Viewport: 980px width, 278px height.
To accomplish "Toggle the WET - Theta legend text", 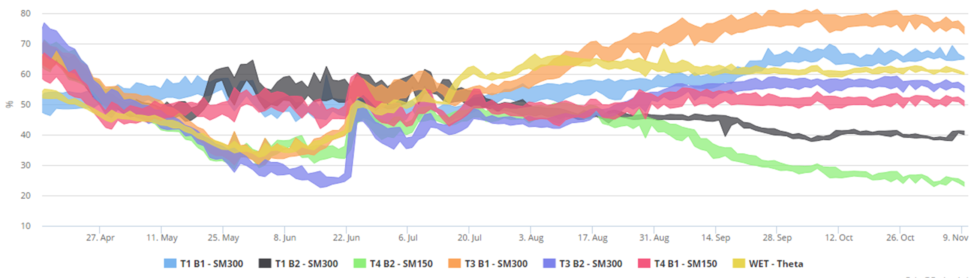I will click(776, 263).
